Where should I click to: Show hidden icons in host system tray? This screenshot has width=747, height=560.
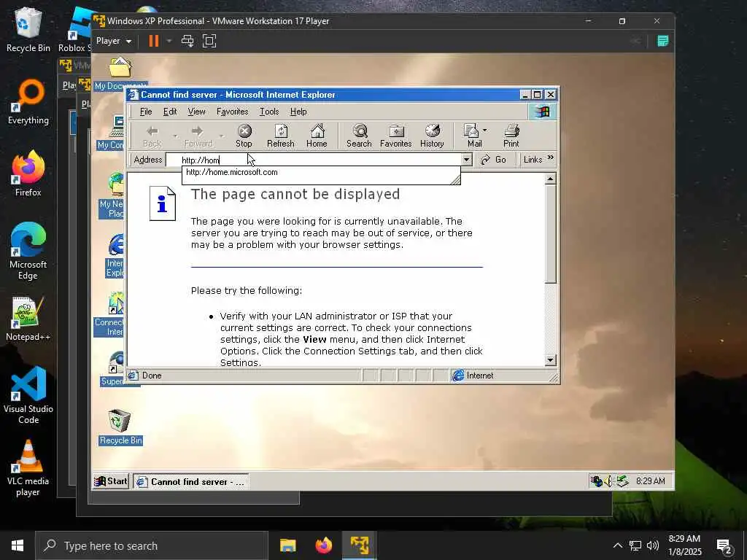(x=617, y=545)
